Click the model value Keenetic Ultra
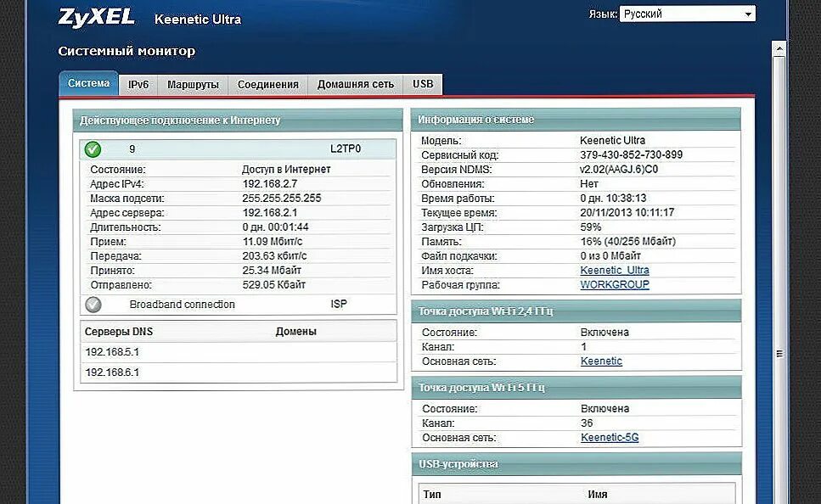Viewport: 821px width, 504px height. coord(612,140)
